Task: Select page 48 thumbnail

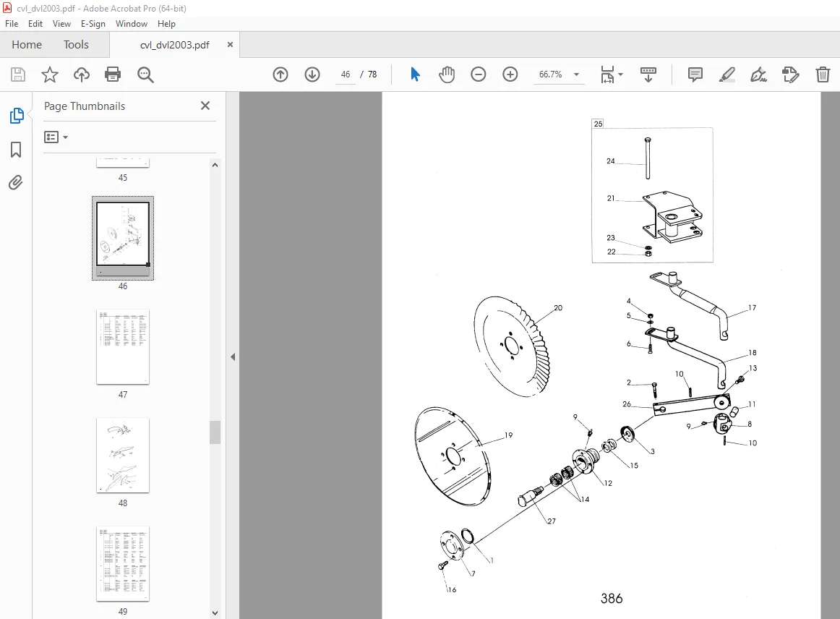Action: [x=123, y=455]
